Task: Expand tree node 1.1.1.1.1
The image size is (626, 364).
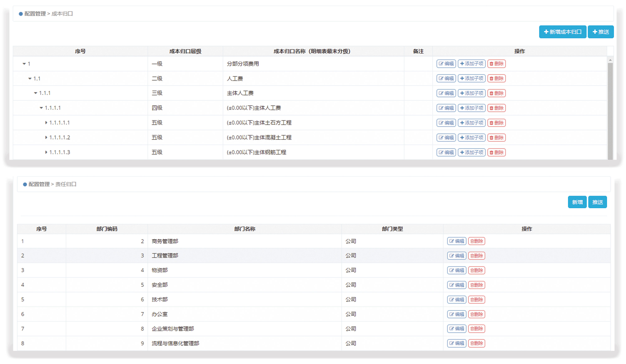Action: [46, 123]
